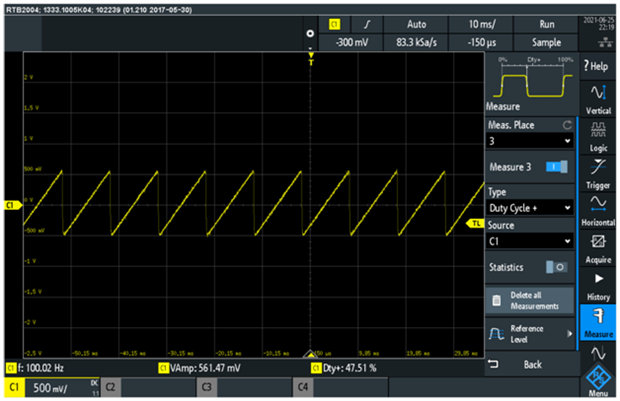Click the 500 mV/ vertical scale value
The height and width of the screenshot is (401, 620).
coord(50,388)
